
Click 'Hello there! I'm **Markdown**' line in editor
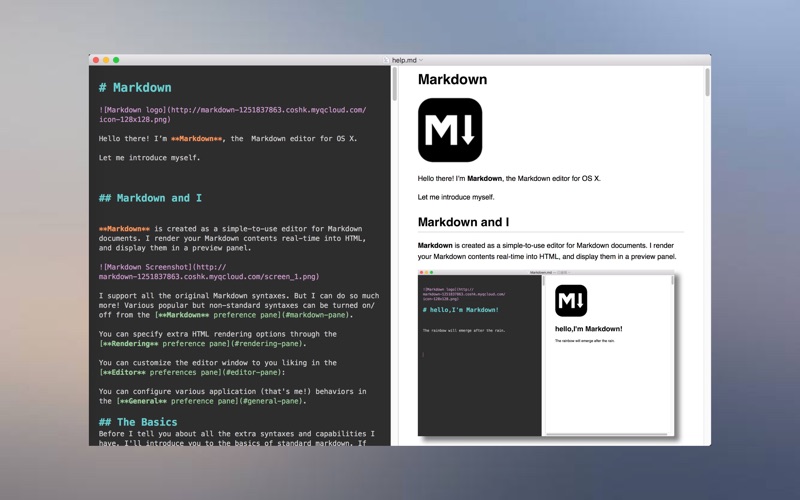228,139
